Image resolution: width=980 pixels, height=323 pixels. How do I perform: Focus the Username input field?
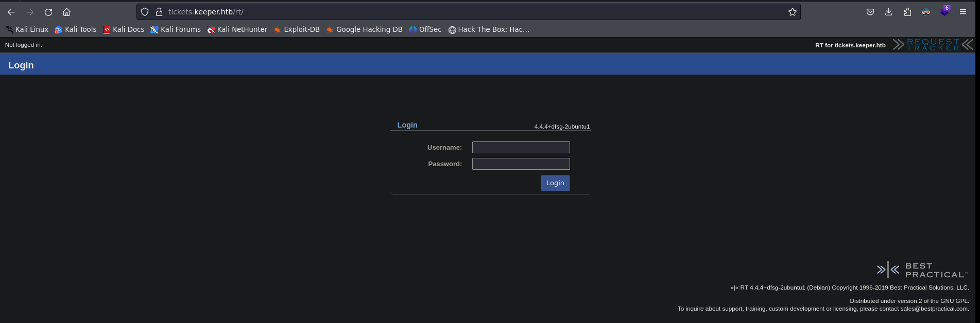point(521,148)
